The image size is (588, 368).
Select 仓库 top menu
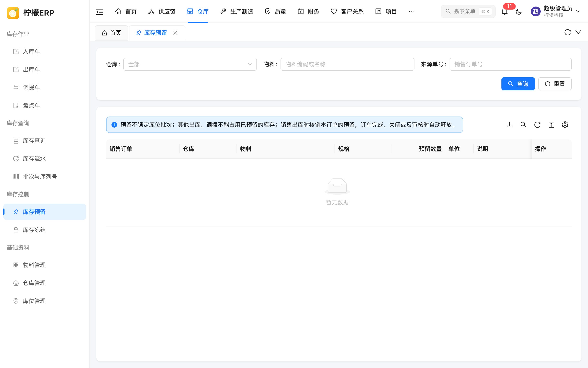click(x=198, y=11)
